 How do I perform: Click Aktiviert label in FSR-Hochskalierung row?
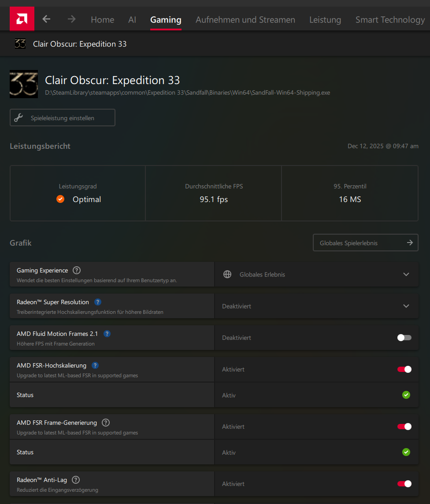[x=233, y=369]
